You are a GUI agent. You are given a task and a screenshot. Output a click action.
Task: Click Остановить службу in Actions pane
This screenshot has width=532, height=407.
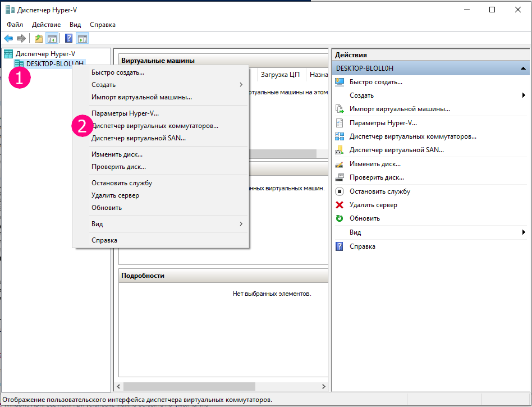380,191
